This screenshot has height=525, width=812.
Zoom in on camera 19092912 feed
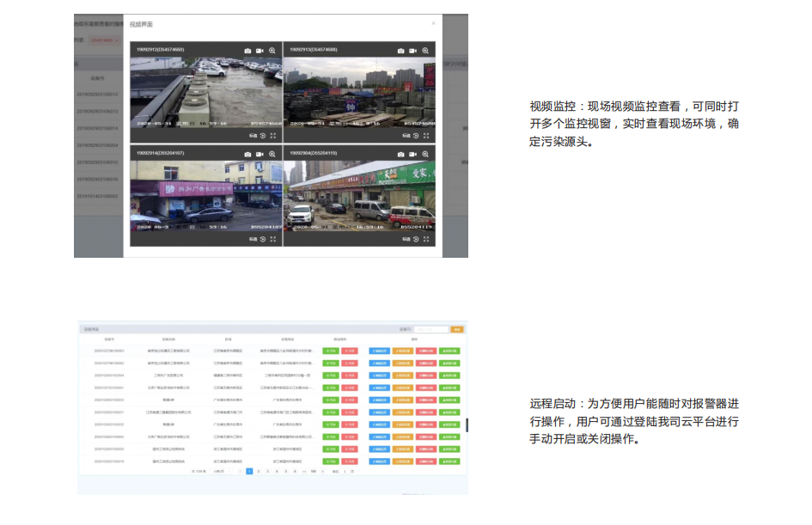pos(272,51)
